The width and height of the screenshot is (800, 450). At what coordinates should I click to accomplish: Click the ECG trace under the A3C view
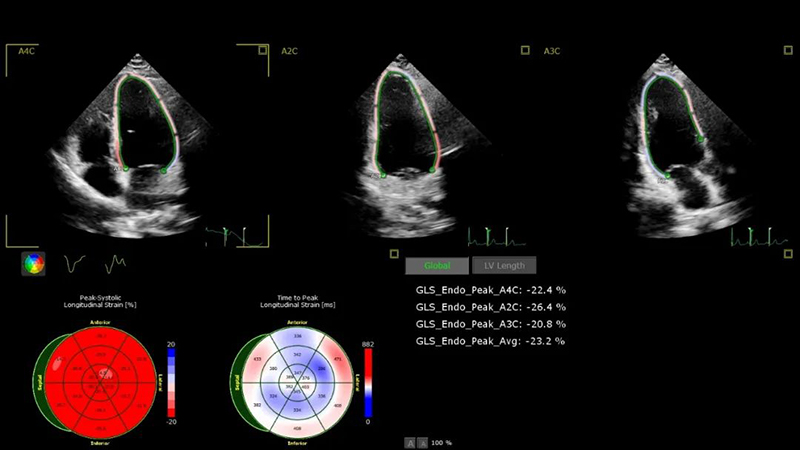pyautogui.click(x=757, y=236)
